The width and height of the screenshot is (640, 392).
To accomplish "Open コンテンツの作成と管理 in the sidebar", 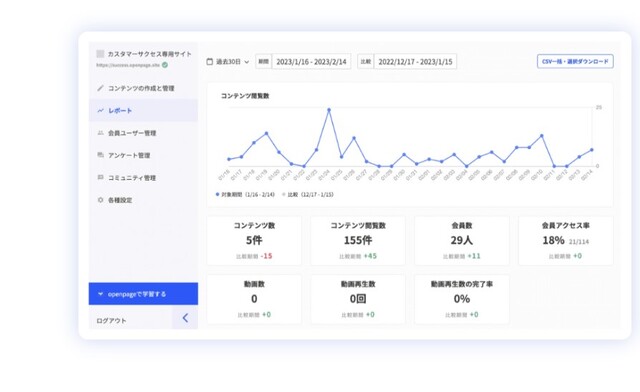I will click(143, 88).
